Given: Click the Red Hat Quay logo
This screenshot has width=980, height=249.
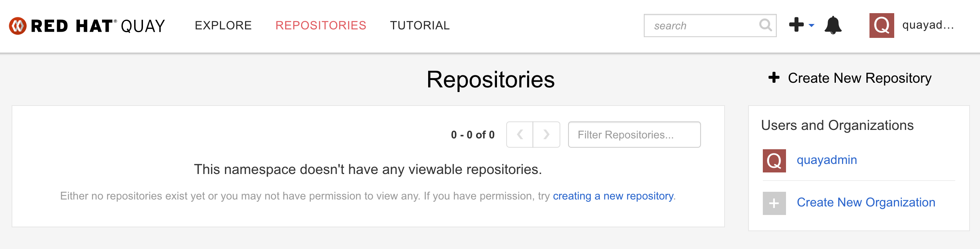Looking at the screenshot, I should point(87,26).
